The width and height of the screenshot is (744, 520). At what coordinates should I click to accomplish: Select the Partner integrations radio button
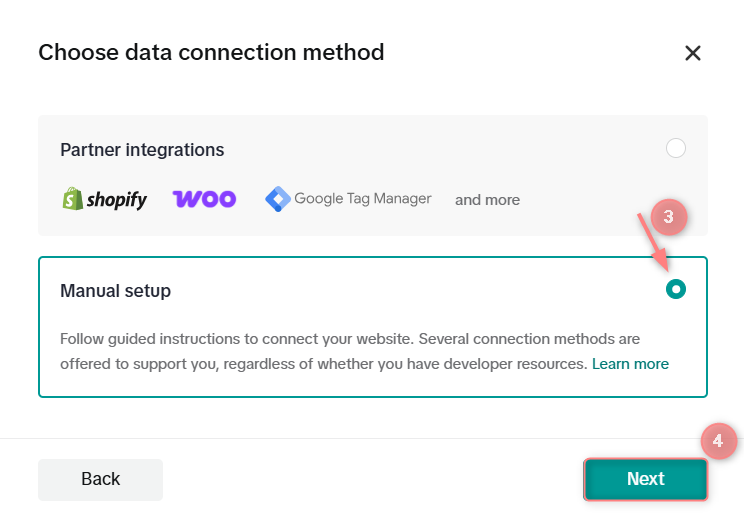(x=676, y=148)
